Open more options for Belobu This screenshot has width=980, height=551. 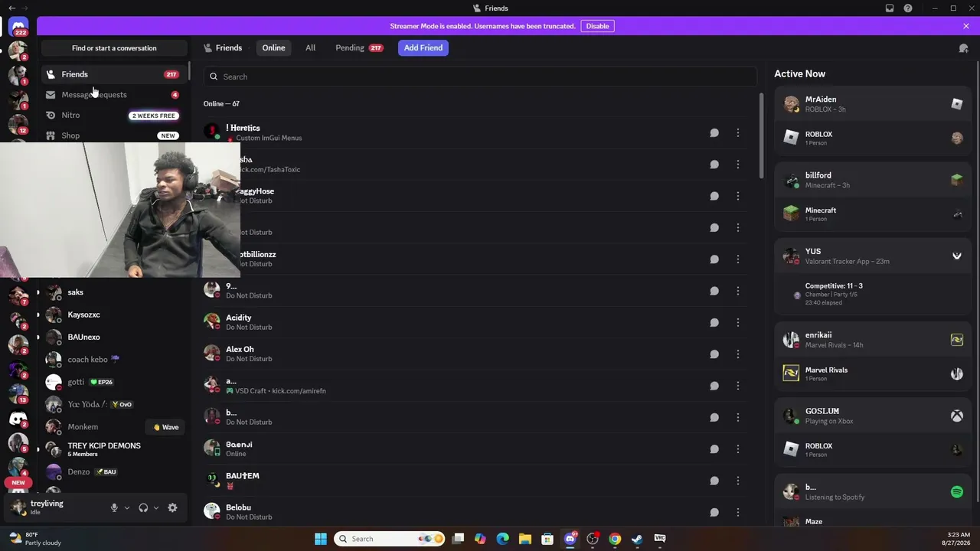point(738,512)
